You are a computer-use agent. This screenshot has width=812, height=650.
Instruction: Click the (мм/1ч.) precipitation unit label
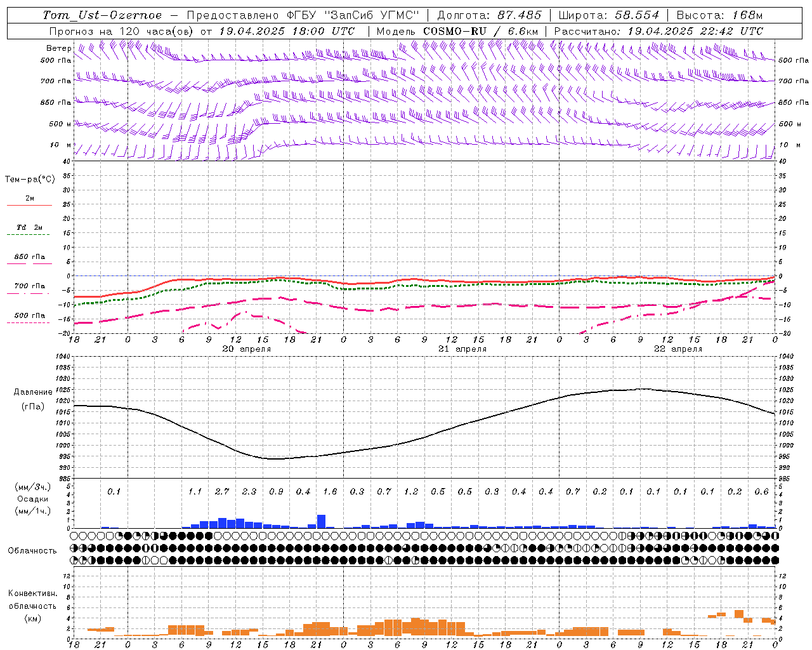pyautogui.click(x=33, y=511)
